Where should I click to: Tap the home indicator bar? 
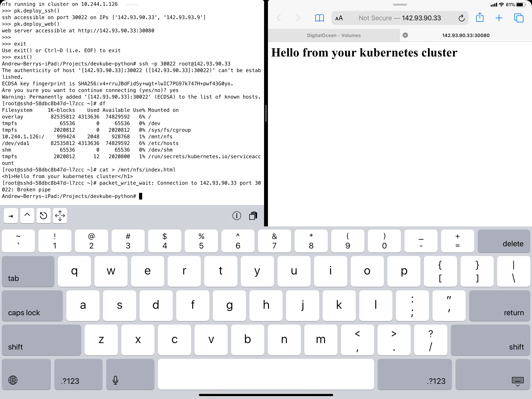[266, 395]
